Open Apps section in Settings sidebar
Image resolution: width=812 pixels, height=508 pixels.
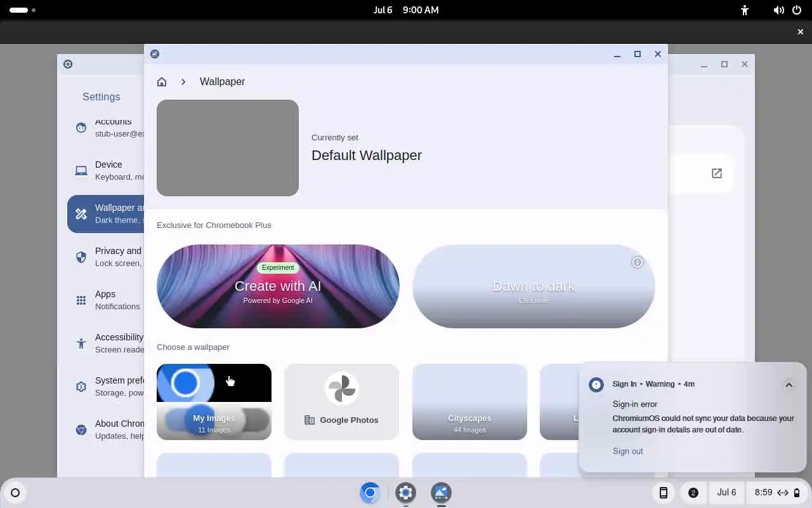point(106,300)
